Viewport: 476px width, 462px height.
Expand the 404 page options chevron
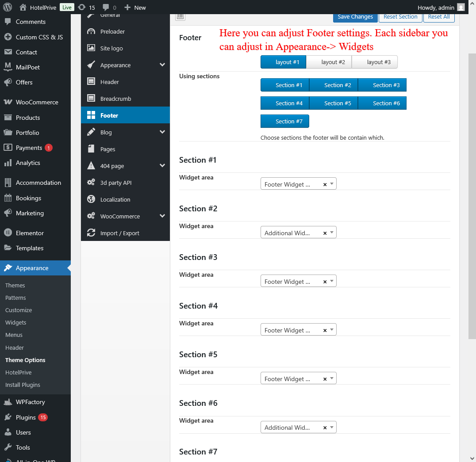click(x=162, y=166)
